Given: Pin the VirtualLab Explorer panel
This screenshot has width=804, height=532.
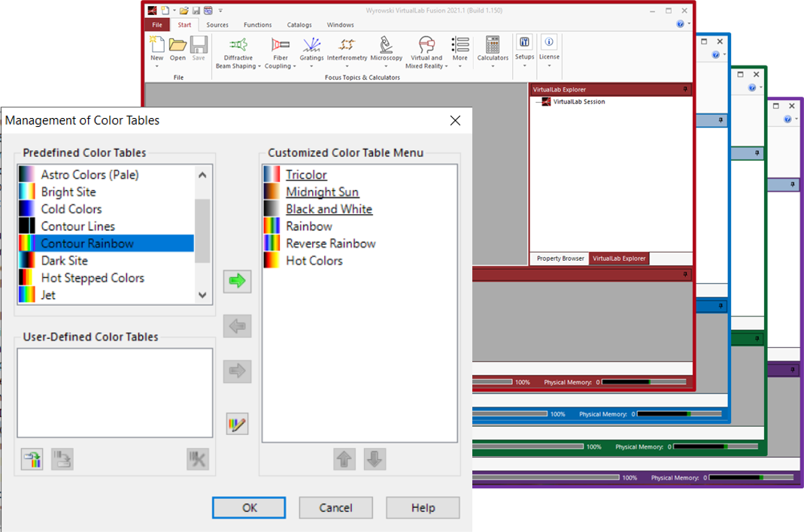Looking at the screenshot, I should 685,89.
